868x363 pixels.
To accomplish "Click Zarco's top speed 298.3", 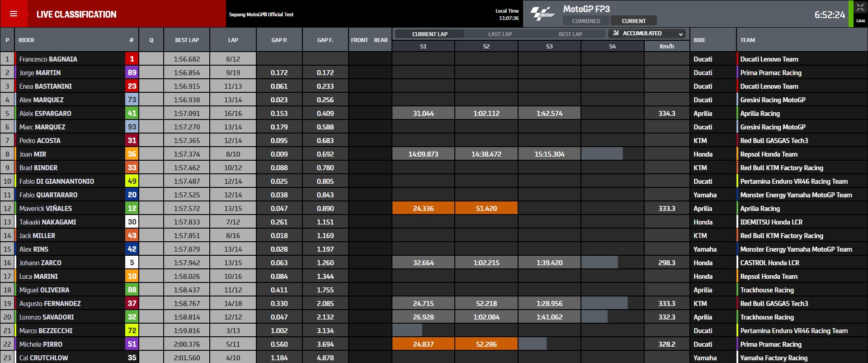I will pyautogui.click(x=666, y=263).
